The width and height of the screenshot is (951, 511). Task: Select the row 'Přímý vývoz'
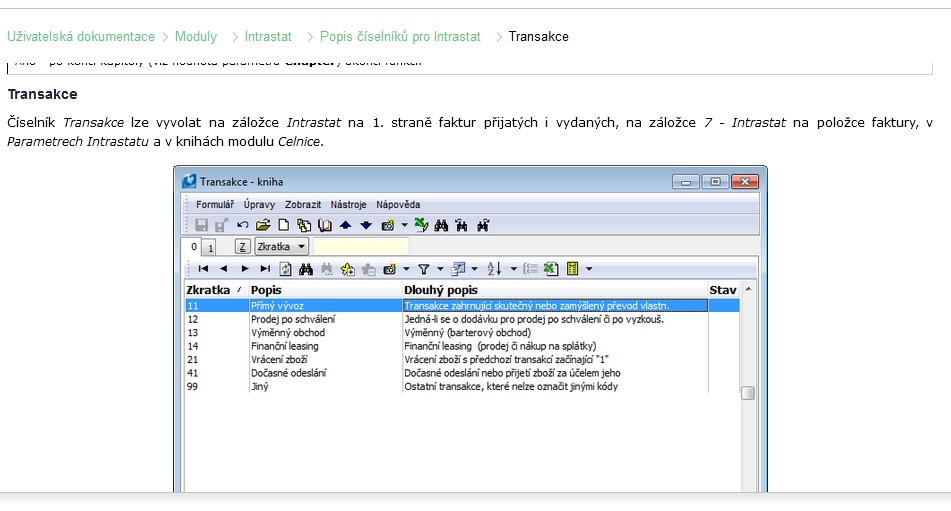point(462,306)
